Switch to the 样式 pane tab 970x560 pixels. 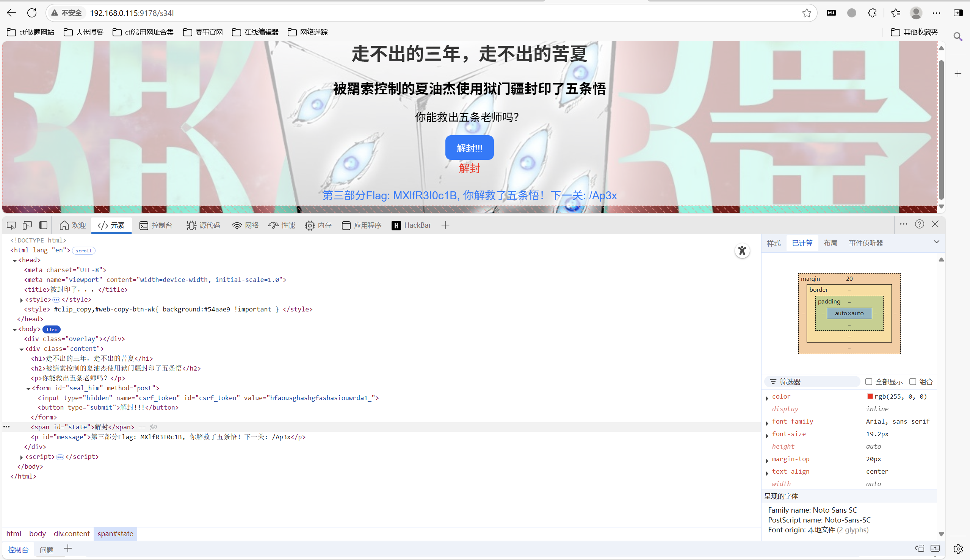click(773, 243)
